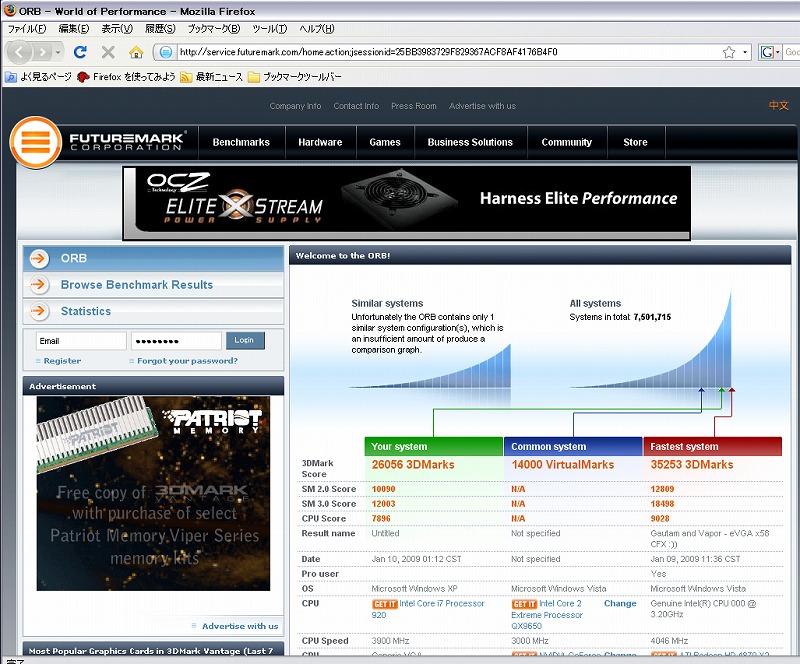Open the よく見るページ bookmark folder
The height and width of the screenshot is (664, 800).
[39, 77]
